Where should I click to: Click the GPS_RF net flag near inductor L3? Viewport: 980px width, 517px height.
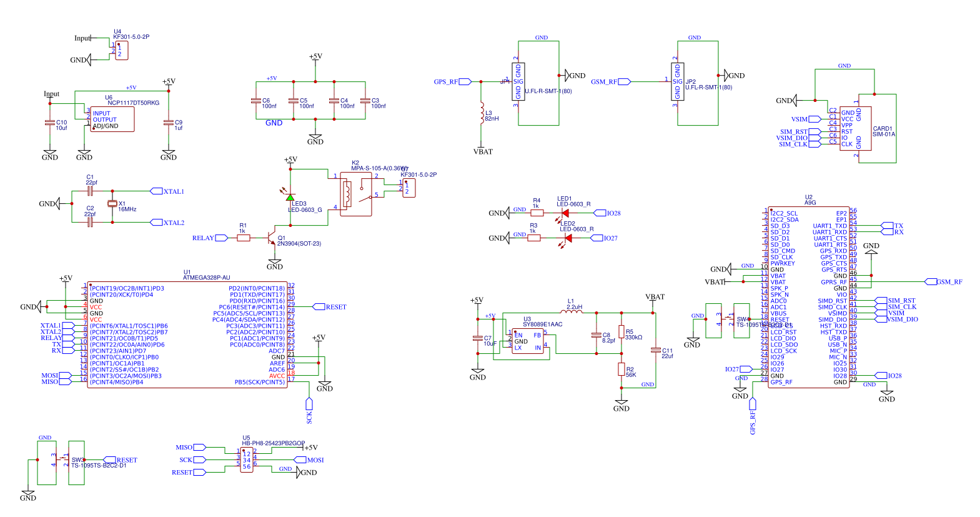pos(453,82)
